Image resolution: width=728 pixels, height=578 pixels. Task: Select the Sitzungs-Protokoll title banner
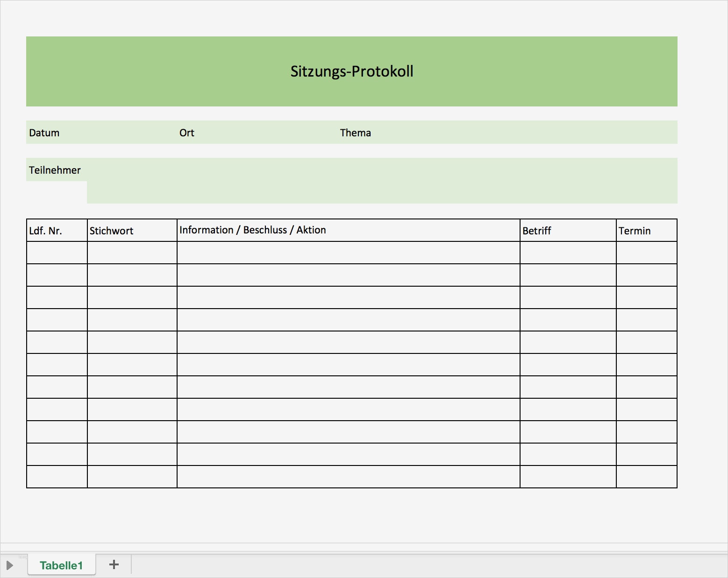351,71
